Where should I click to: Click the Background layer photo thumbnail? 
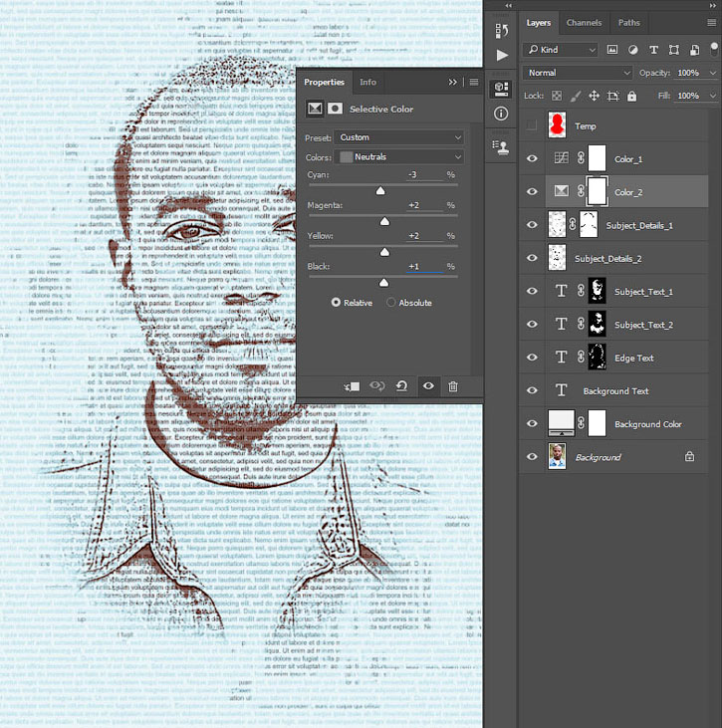pos(557,457)
